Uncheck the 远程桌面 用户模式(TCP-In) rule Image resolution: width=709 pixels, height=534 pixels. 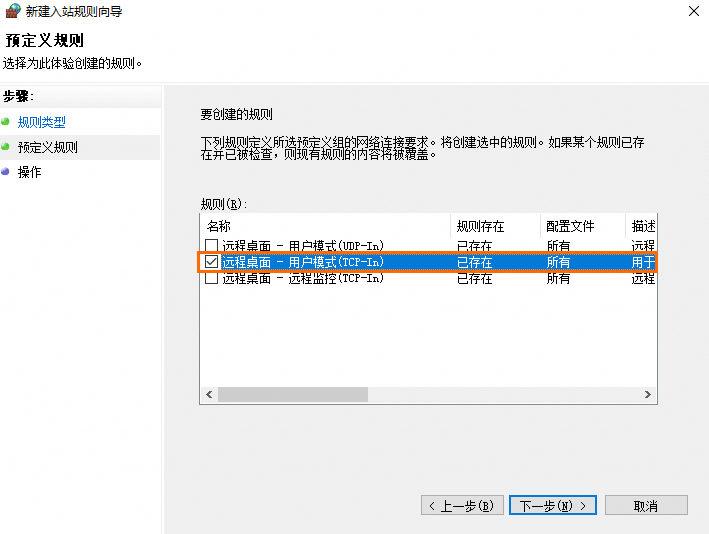pos(211,262)
